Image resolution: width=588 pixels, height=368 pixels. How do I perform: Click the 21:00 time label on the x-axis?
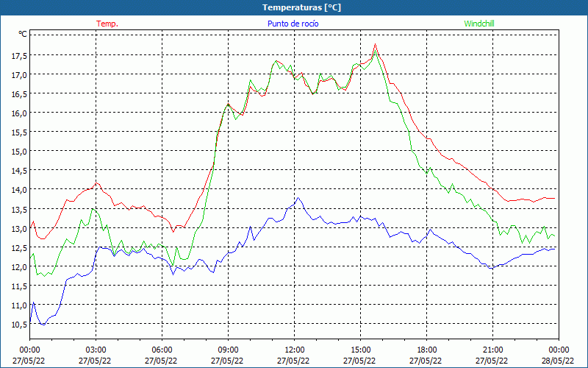(492, 350)
